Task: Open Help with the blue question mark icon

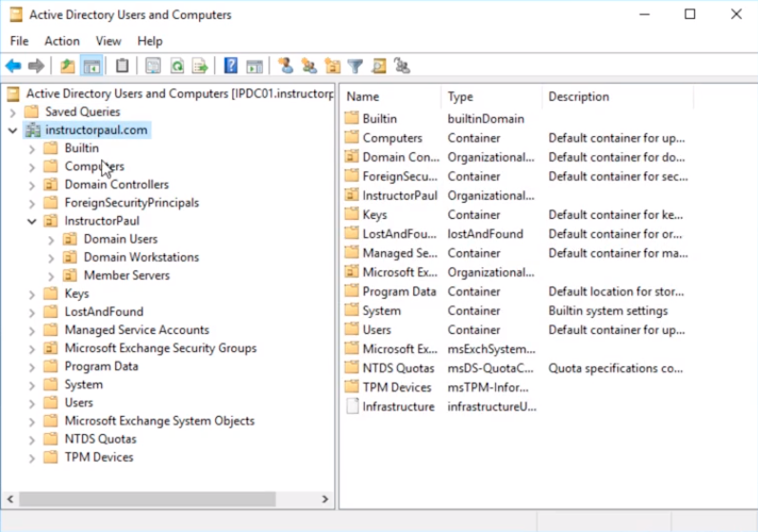Action: pyautogui.click(x=230, y=66)
